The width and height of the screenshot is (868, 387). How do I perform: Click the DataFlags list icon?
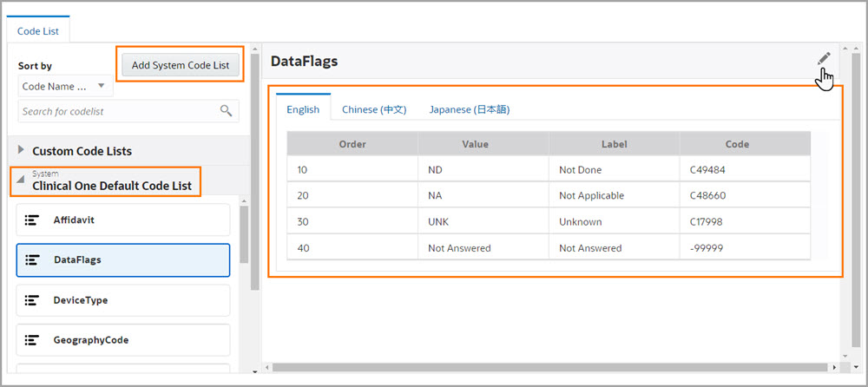(x=32, y=259)
